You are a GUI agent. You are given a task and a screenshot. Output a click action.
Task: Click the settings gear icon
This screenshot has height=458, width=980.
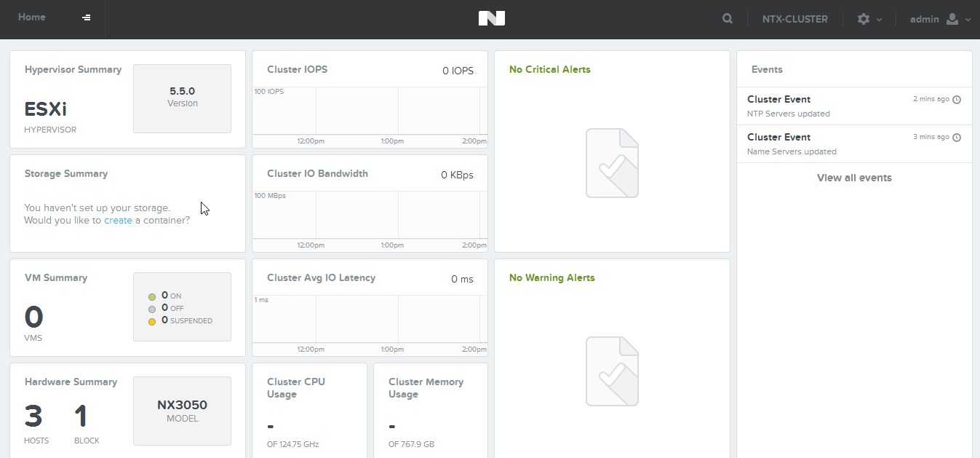click(x=864, y=19)
